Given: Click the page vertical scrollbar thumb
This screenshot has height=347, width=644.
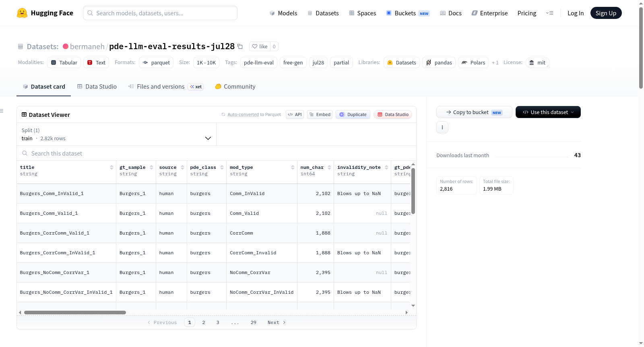Looking at the screenshot, I should pyautogui.click(x=641, y=48).
